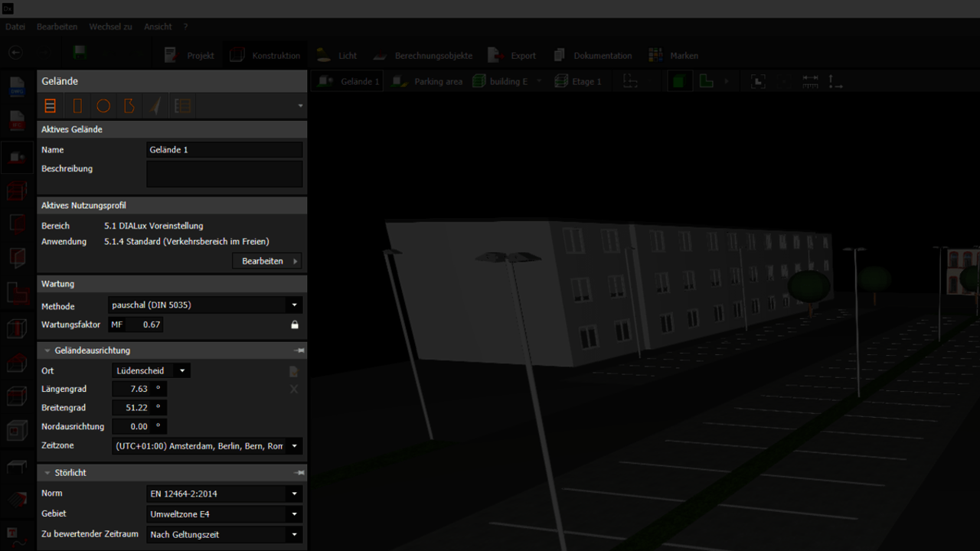
Task: Choose the polygon terrain drawing tool
Action: [129, 106]
